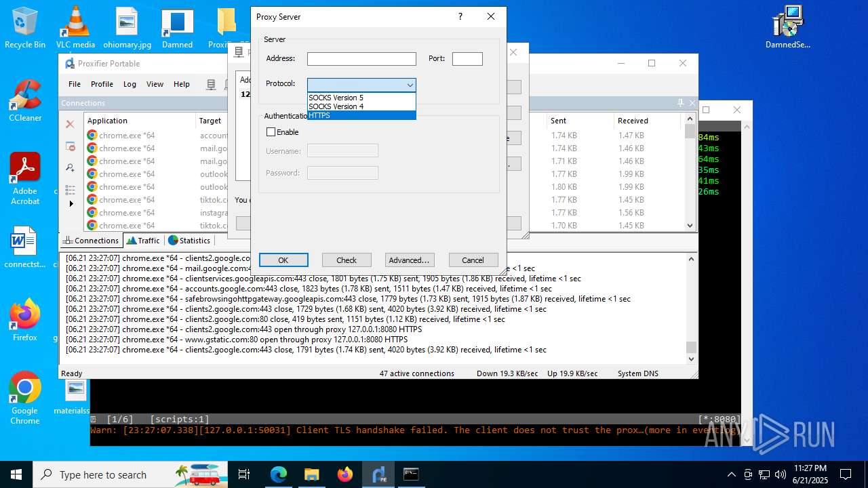Select the Google Chrome desktop shortcut
This screenshot has width=868, height=488.
pos(25,398)
